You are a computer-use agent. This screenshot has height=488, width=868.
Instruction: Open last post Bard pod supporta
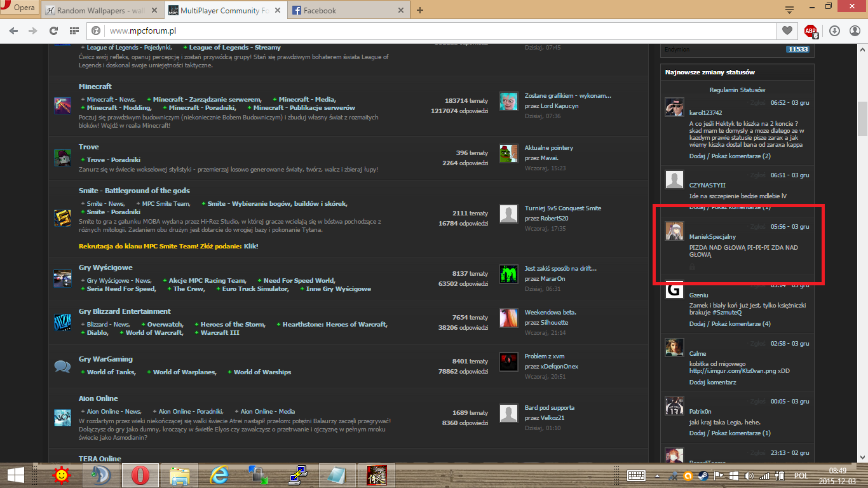[x=550, y=408]
